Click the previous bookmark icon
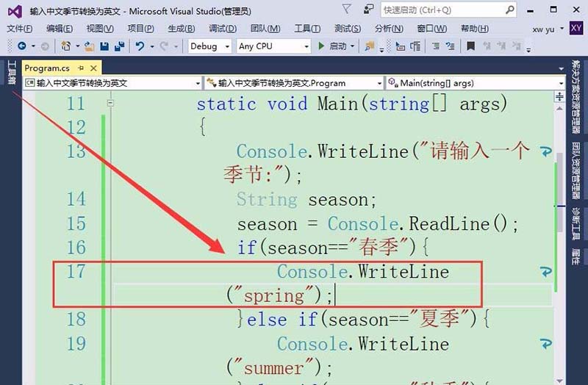The width and height of the screenshot is (588, 385). [487, 46]
